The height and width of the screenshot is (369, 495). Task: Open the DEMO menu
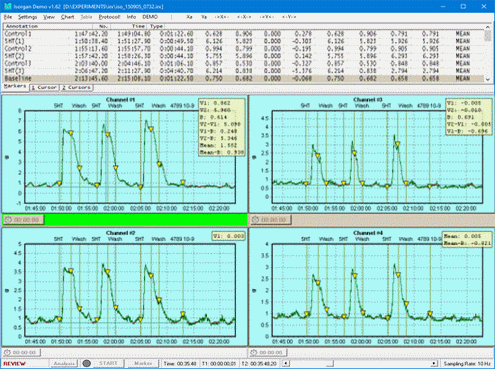pos(150,17)
